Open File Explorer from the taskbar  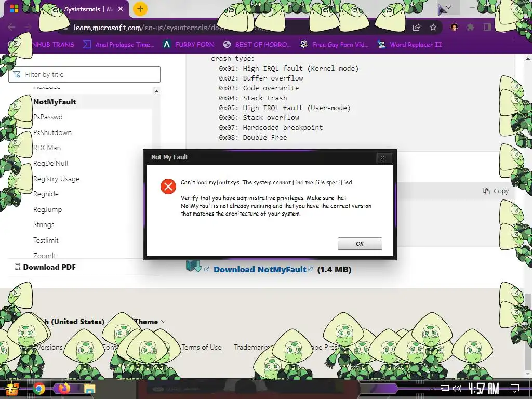click(89, 389)
